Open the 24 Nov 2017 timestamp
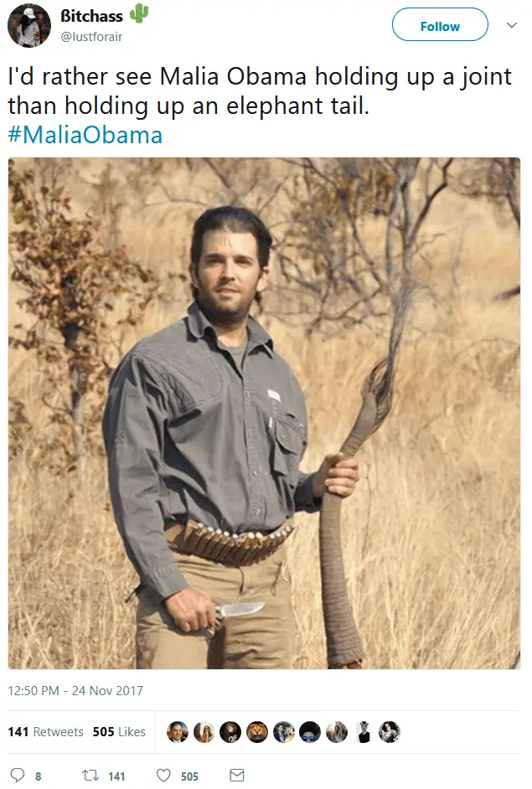Viewport: 532px width, 789px height. click(x=75, y=690)
